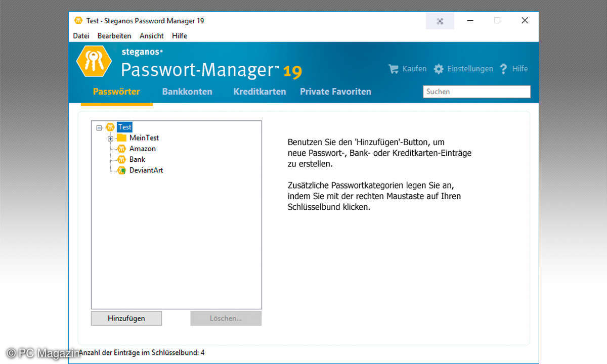Open Einstellungen via the gear icon
This screenshot has height=364, width=607.
tap(439, 69)
